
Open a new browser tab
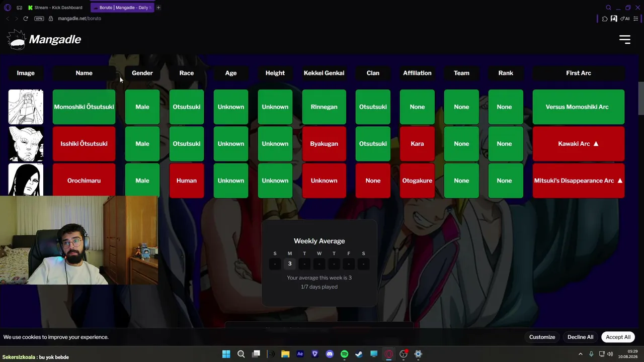click(x=158, y=8)
